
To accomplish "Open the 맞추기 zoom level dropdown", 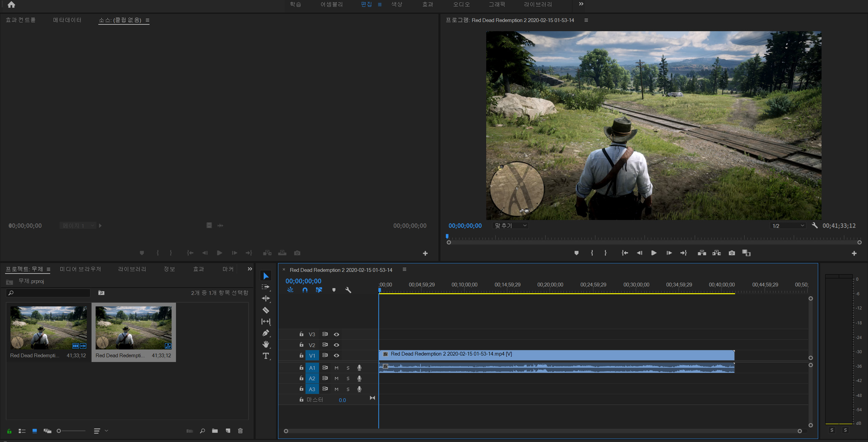I will [x=511, y=226].
